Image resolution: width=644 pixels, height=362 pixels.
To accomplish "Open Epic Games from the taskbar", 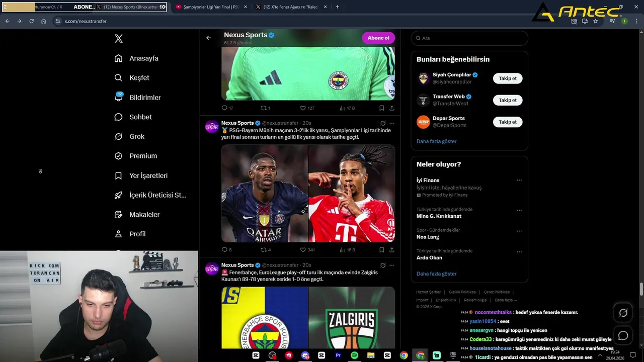I will [453, 355].
